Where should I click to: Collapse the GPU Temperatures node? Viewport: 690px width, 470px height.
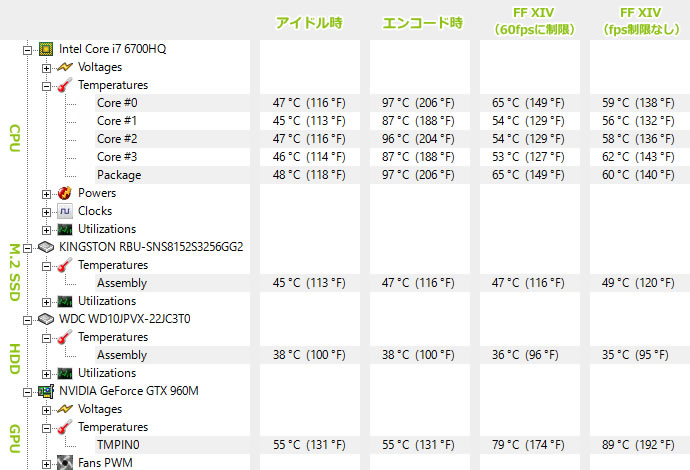(46, 428)
